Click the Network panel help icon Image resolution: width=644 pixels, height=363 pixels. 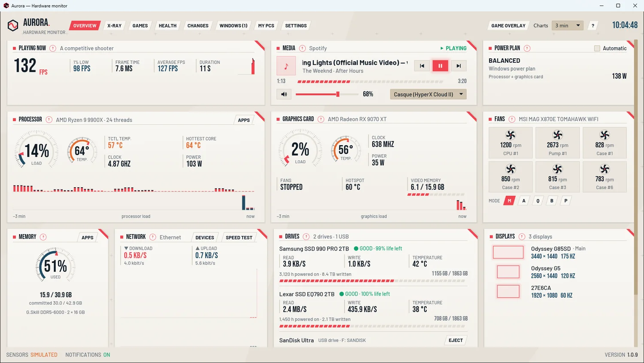tap(152, 237)
